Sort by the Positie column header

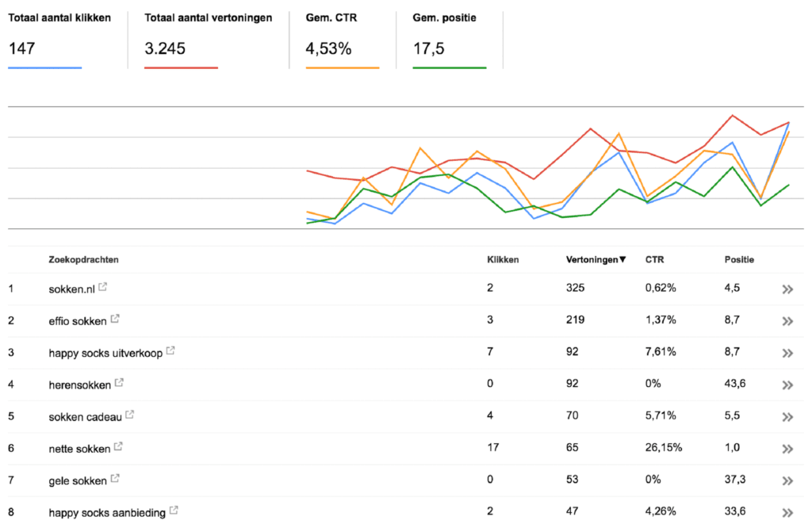click(739, 259)
